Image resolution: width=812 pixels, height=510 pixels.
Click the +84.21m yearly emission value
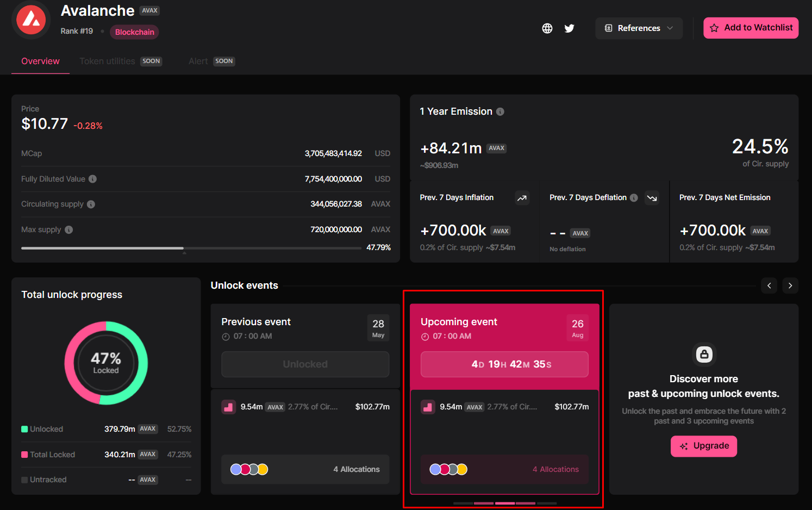pyautogui.click(x=451, y=148)
